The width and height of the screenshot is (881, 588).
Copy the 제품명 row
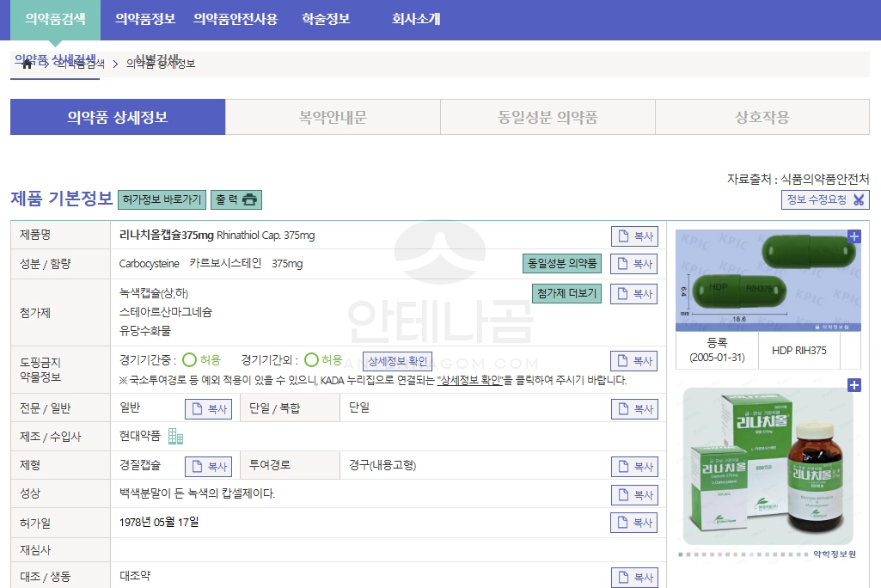pyautogui.click(x=634, y=236)
